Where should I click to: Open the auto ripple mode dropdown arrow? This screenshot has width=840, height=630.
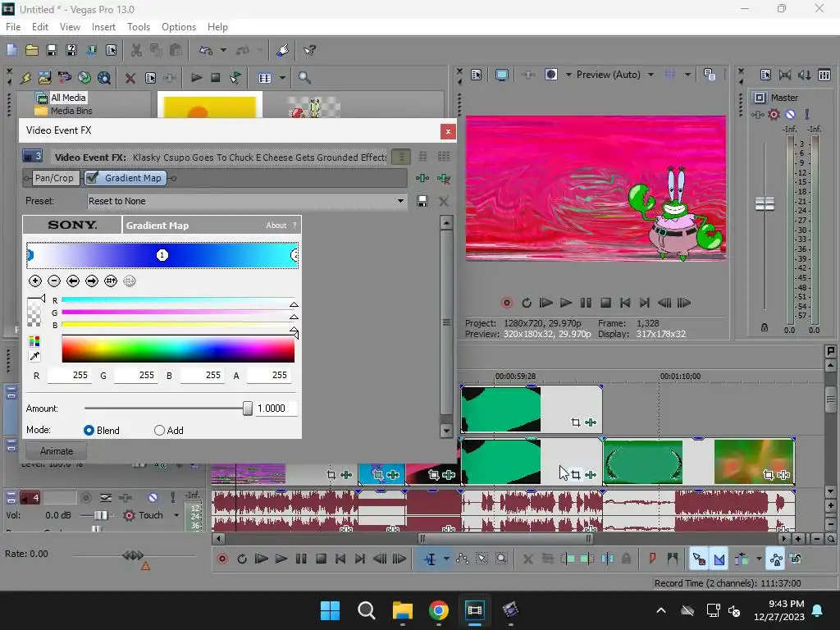pyautogui.click(x=759, y=559)
